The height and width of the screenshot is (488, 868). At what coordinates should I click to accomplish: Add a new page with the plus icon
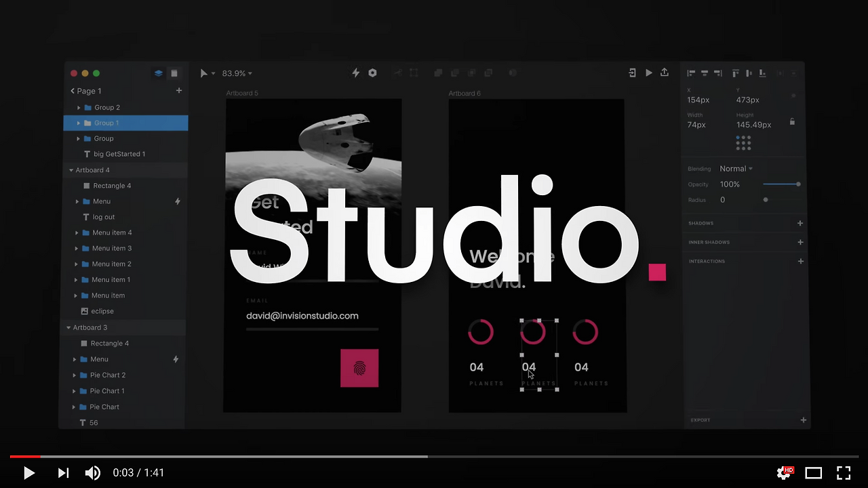coord(179,91)
